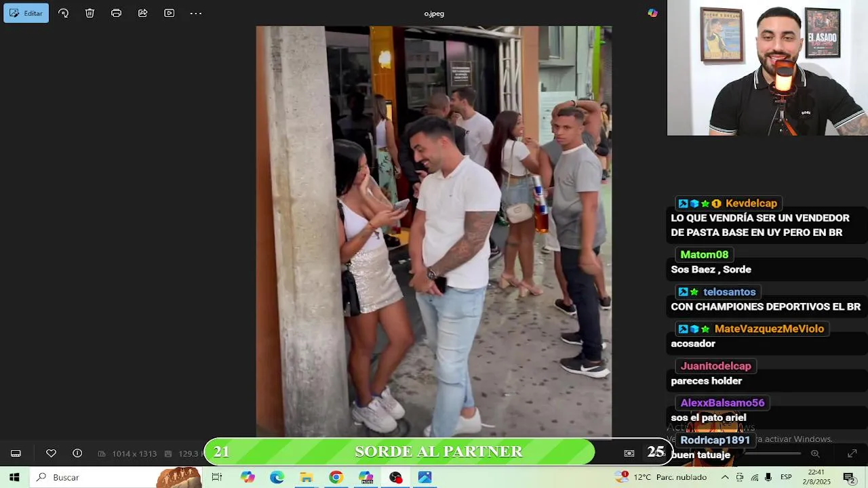Screen dimensions: 868x488
Task: Open File Explorer from the taskbar
Action: pyautogui.click(x=307, y=477)
